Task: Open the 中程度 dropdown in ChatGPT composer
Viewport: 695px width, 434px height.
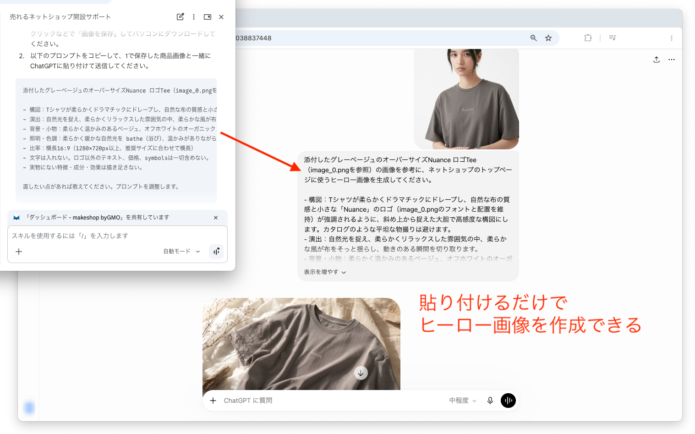Action: [x=462, y=400]
